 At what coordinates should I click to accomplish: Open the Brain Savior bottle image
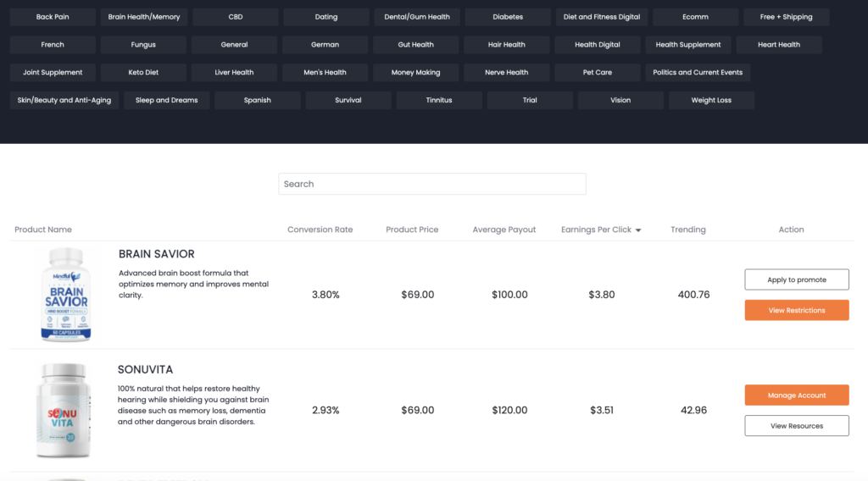click(x=66, y=294)
